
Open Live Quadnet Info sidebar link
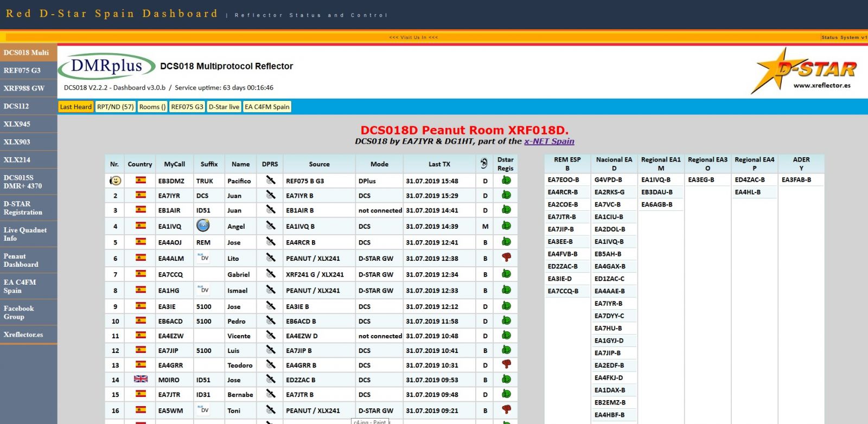point(28,234)
